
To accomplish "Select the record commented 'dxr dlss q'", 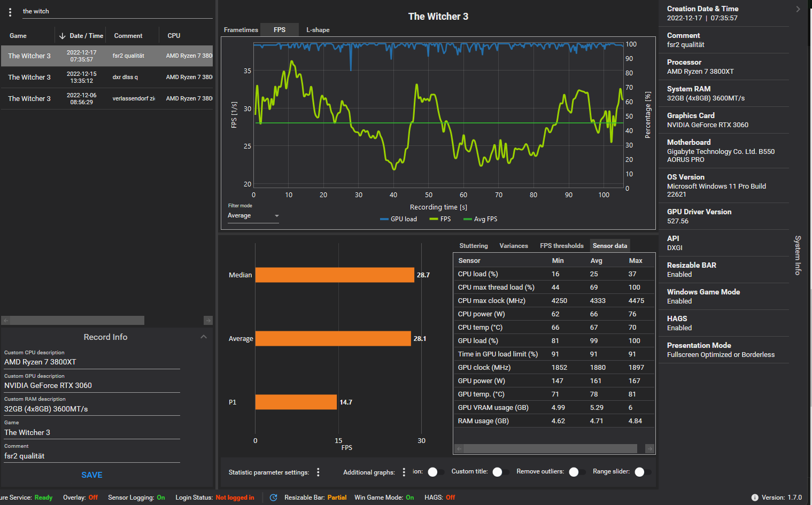I will (x=107, y=77).
